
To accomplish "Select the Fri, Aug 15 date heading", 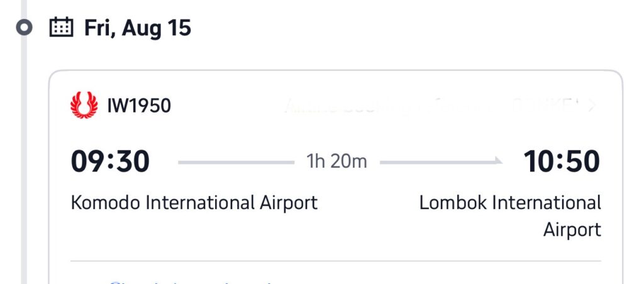I will (138, 28).
